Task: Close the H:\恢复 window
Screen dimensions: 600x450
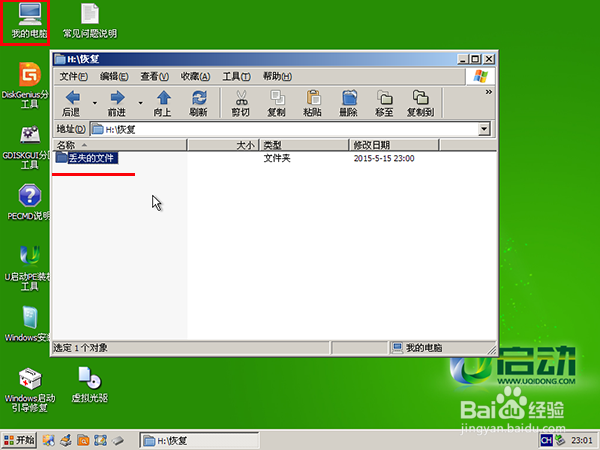Action: click(x=489, y=59)
